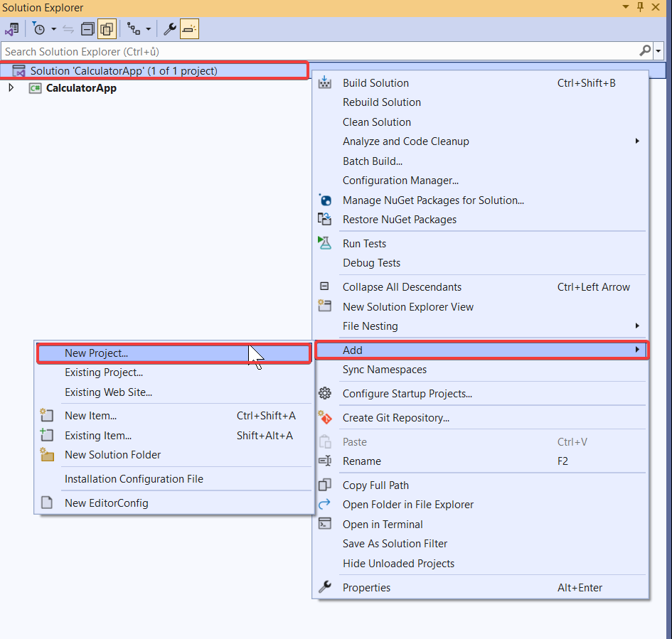This screenshot has height=639, width=672.
Task: Click the flask icon next to Run Tests
Action: (325, 243)
